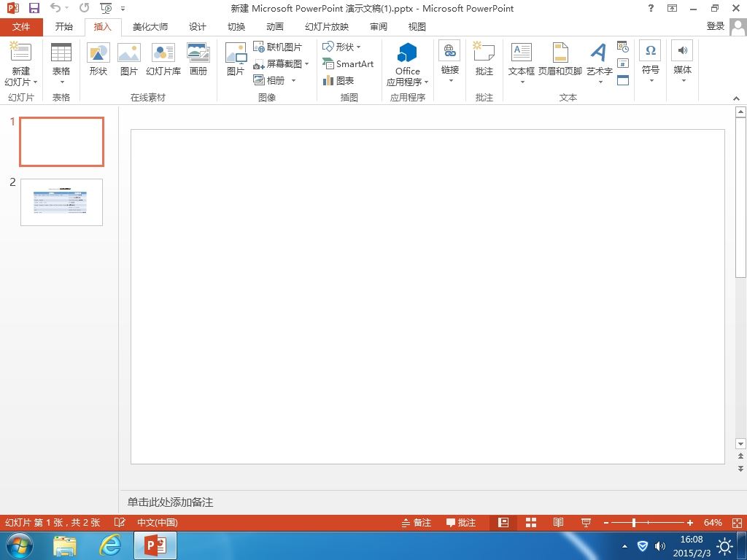Open 幻灯片库 slide library
This screenshot has width=747, height=560.
pos(163,59)
